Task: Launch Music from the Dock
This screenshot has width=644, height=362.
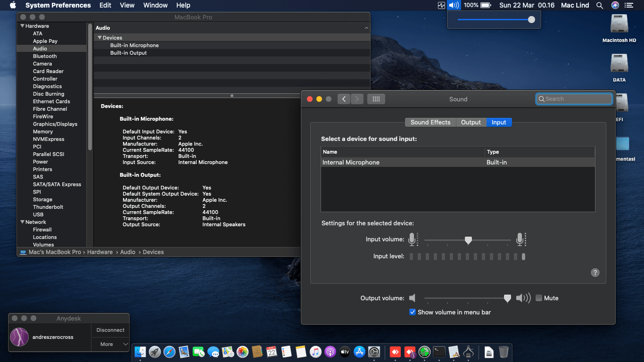Action: pos(315,352)
